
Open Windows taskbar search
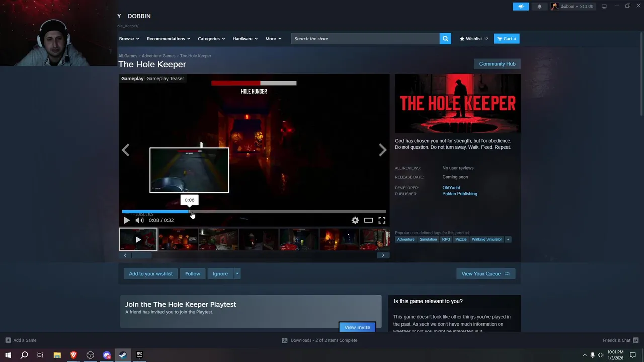pos(24,355)
